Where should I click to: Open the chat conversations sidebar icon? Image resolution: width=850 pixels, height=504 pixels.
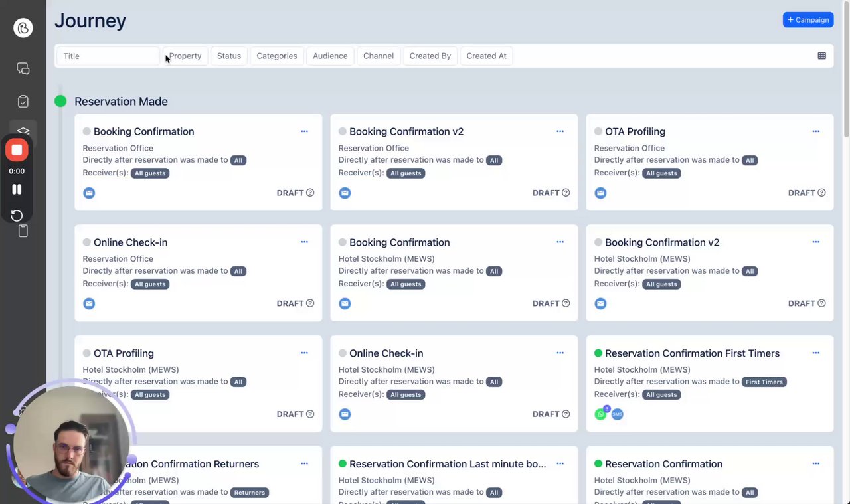[23, 68]
